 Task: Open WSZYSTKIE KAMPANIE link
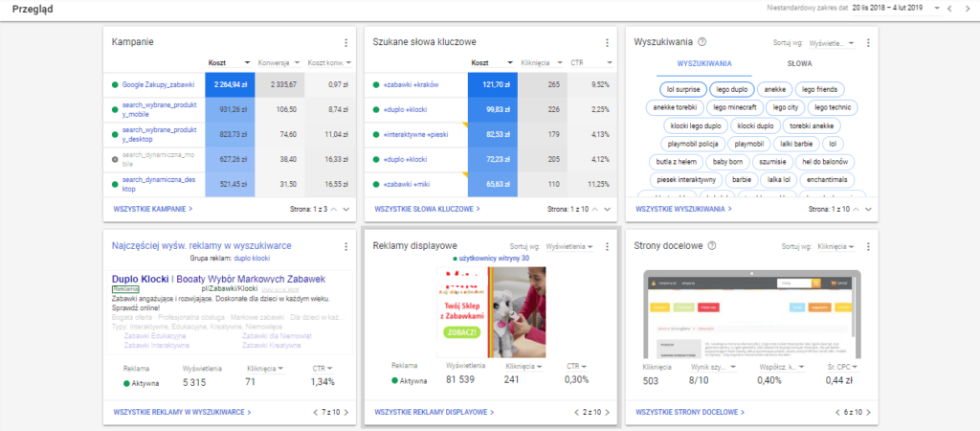point(152,208)
